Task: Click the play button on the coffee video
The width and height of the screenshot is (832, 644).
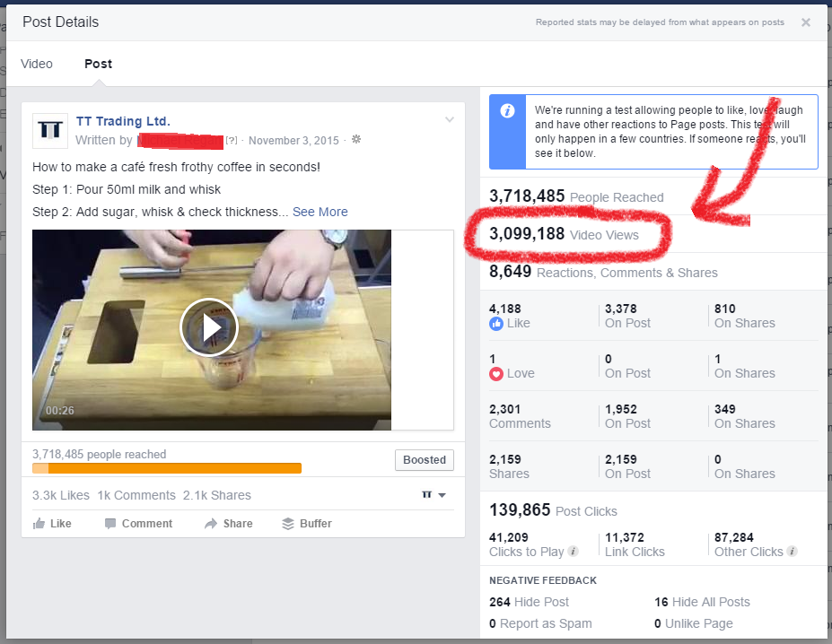Action: coord(209,328)
